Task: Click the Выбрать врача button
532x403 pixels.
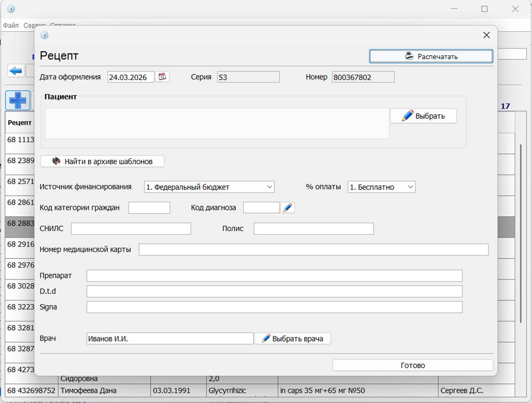Action: 293,339
